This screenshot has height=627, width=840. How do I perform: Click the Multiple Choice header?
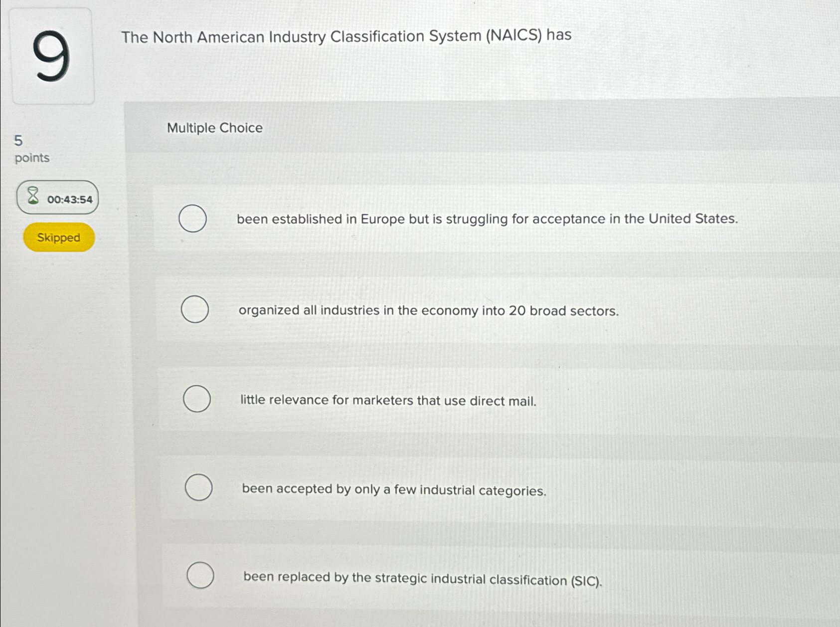214,128
